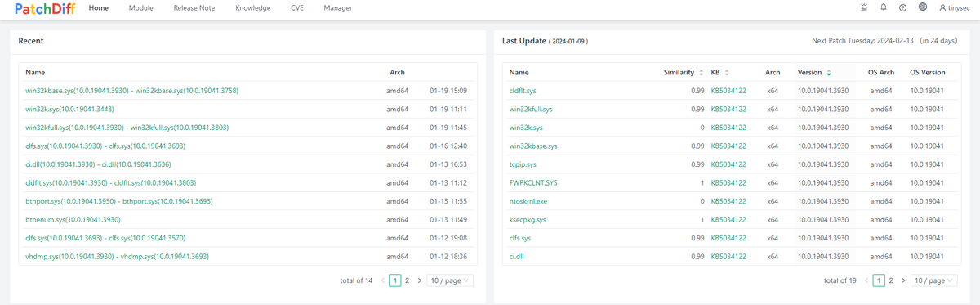
Task: Go to previous page in Recent pagination
Action: 383,280
